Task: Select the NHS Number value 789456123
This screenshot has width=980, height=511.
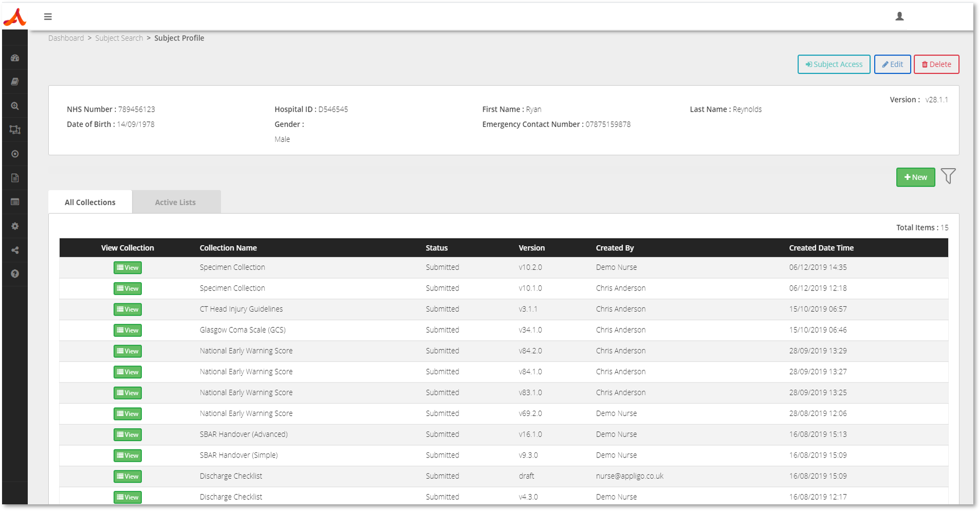Action: tap(137, 109)
